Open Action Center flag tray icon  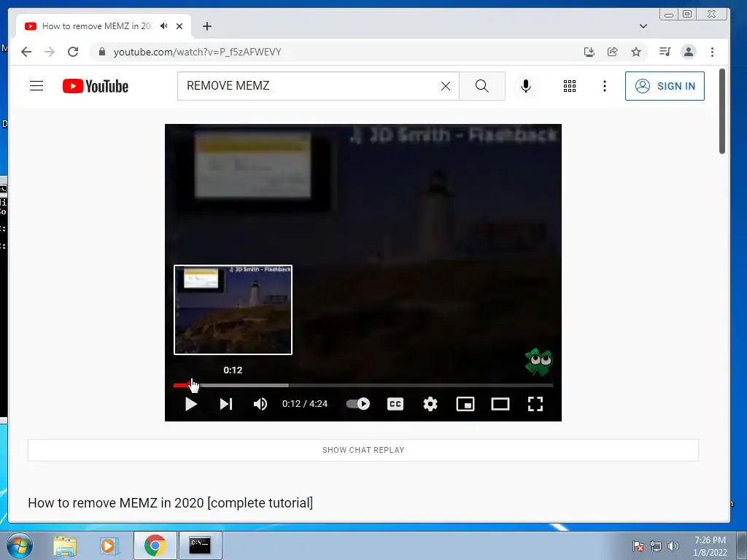click(638, 546)
